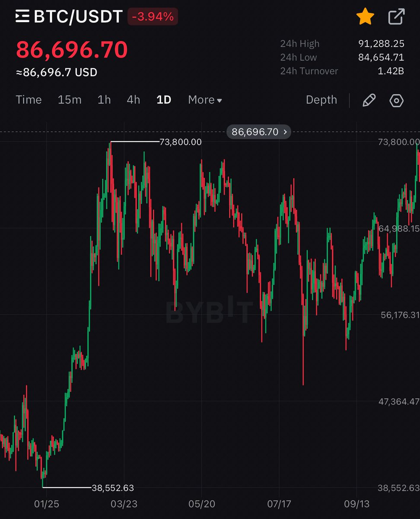Tap the 24h Low label
This screenshot has height=519, width=420.
[x=298, y=58]
